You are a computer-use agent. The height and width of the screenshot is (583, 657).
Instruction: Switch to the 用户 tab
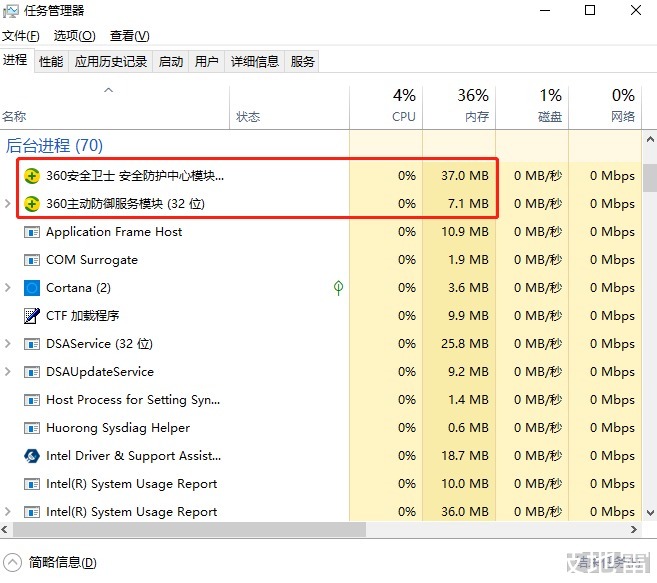point(206,62)
